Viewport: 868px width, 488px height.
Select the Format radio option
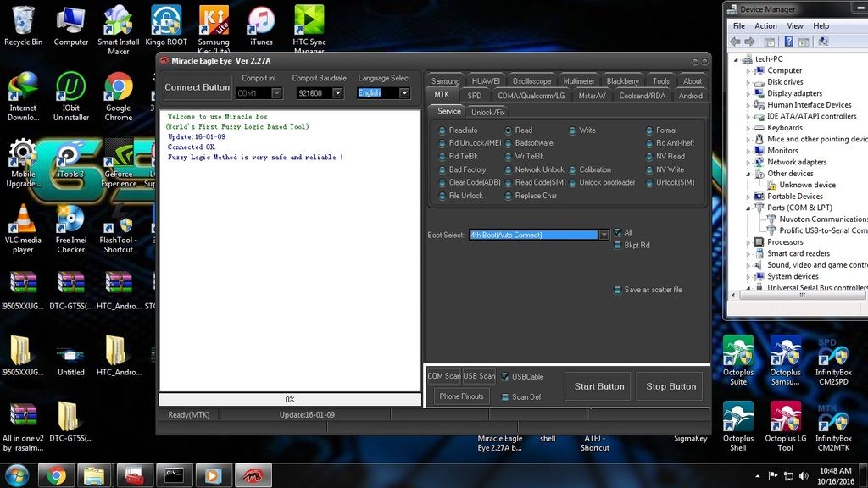tap(648, 130)
